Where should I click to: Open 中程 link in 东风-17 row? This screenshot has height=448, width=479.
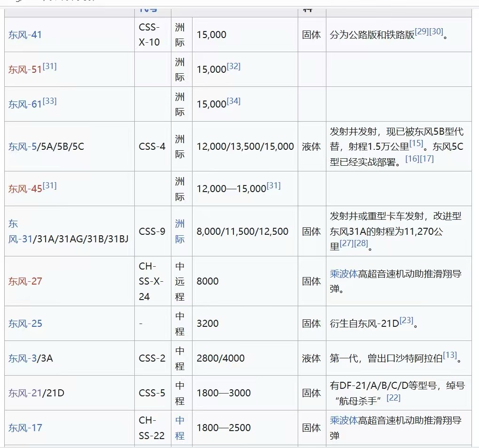180,427
